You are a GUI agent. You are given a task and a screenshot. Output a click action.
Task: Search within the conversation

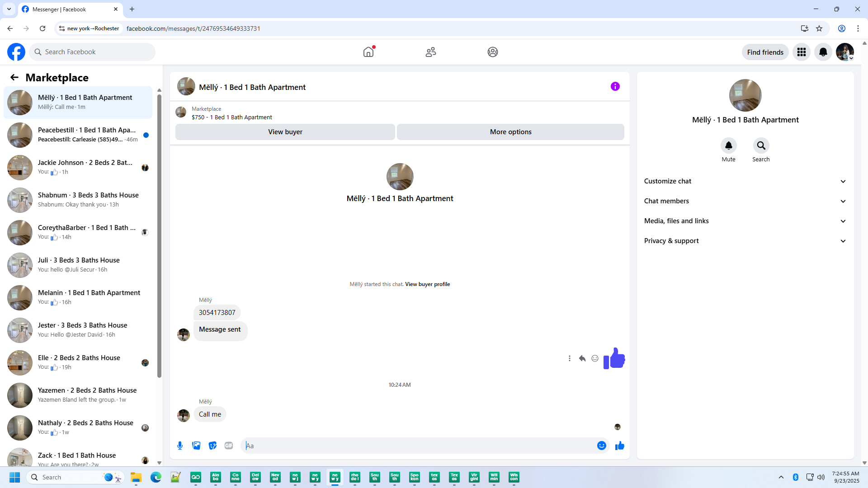coord(761,145)
